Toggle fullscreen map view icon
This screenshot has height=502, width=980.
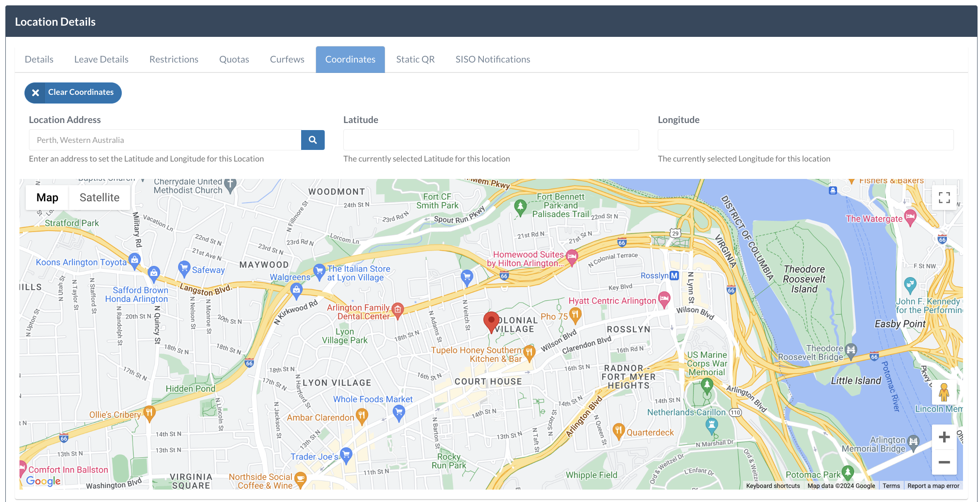pyautogui.click(x=944, y=198)
